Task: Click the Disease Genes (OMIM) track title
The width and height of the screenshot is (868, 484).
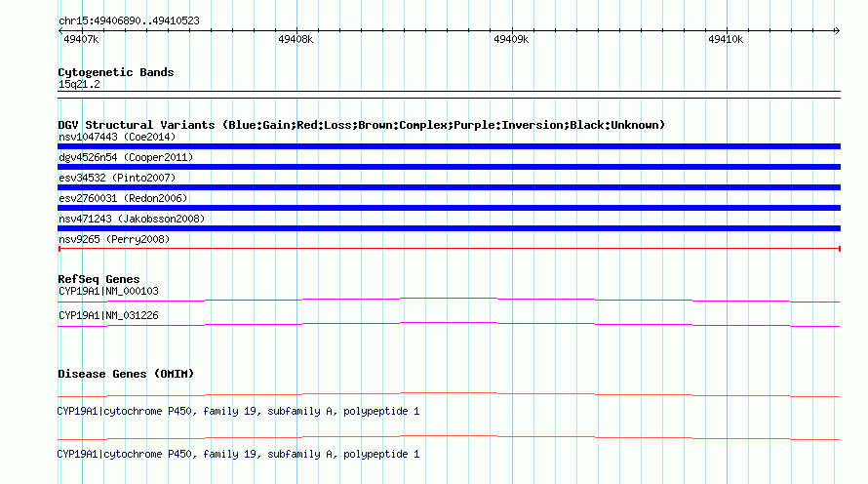Action: click(126, 374)
